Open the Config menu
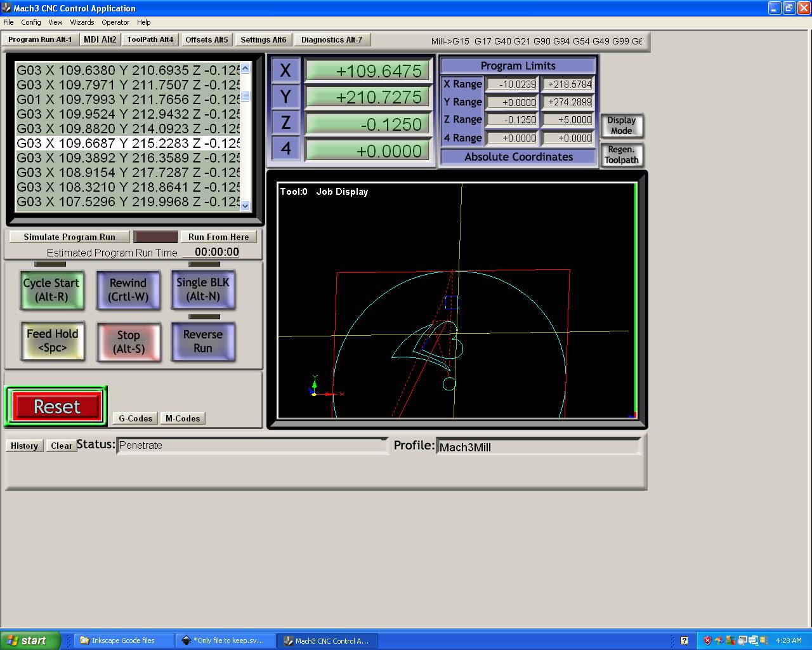 point(31,22)
